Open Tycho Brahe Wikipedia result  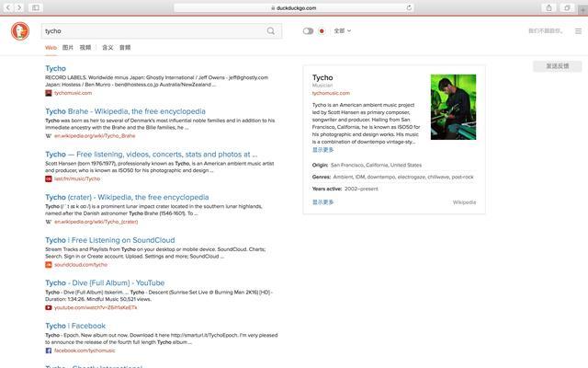tap(125, 111)
